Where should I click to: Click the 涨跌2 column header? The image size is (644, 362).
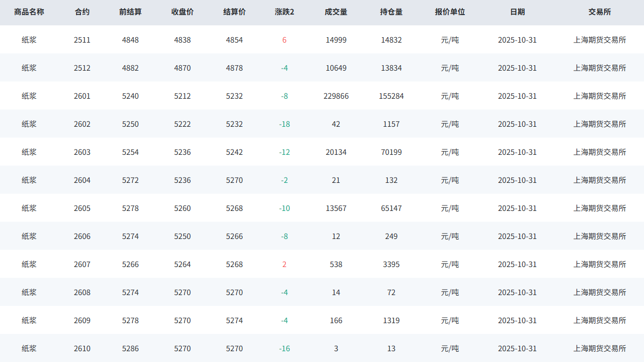point(284,12)
